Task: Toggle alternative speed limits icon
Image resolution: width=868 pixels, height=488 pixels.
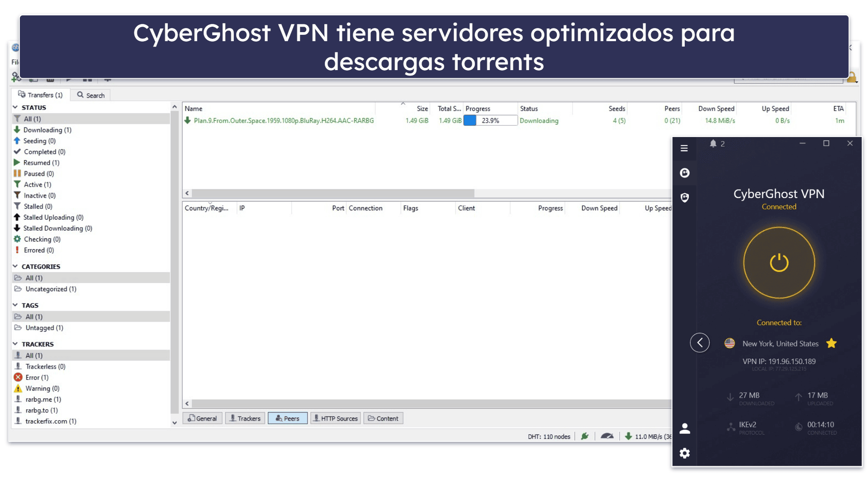Action: coord(607,436)
